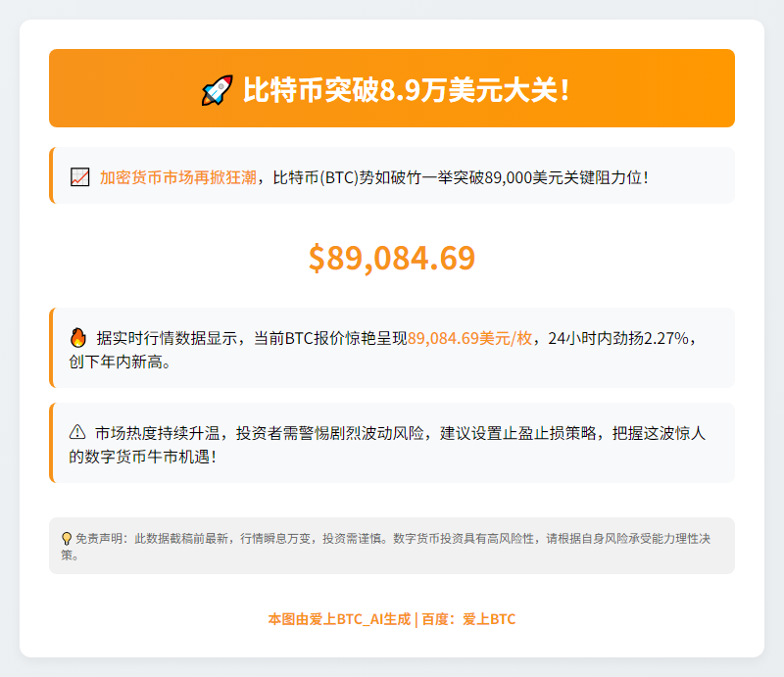Click the footer text 百度:爱上BTC
The width and height of the screenshot is (784, 677).
[468, 619]
